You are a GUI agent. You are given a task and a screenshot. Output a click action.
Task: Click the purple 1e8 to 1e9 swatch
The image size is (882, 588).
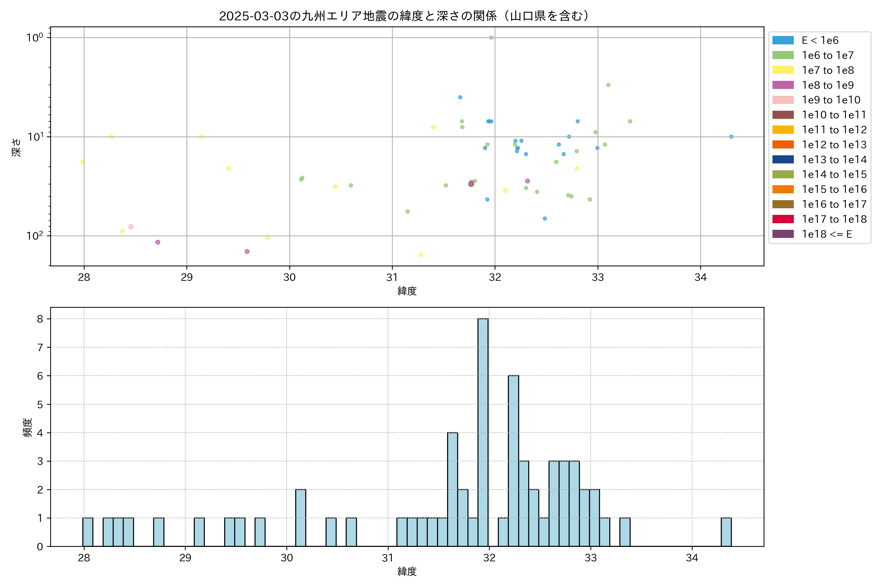tap(783, 85)
